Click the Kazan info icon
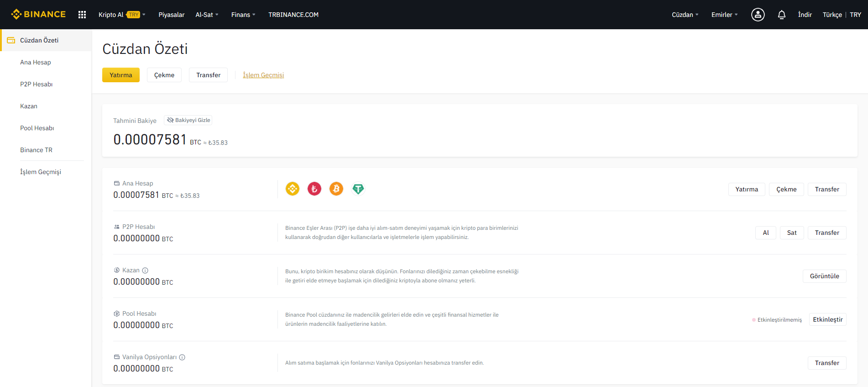 coord(145,270)
